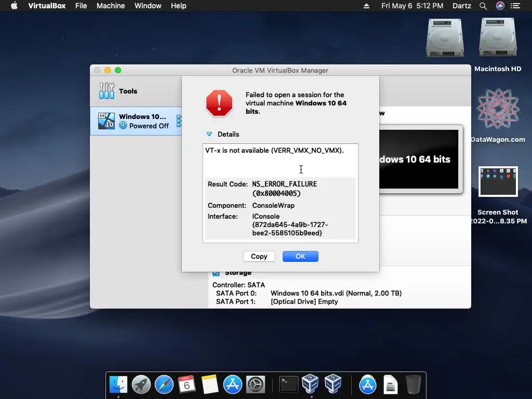Open the Applications folder in Dock
The image size is (532, 399).
(367, 384)
